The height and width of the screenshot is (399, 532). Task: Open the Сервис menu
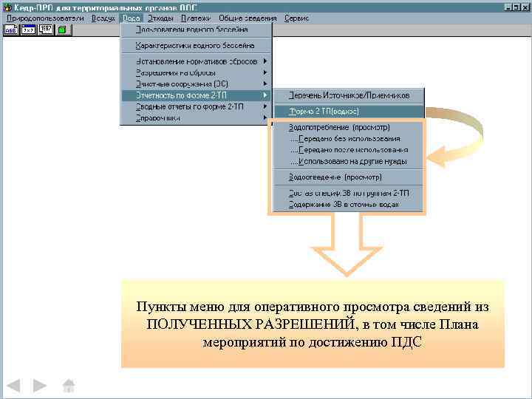point(296,18)
